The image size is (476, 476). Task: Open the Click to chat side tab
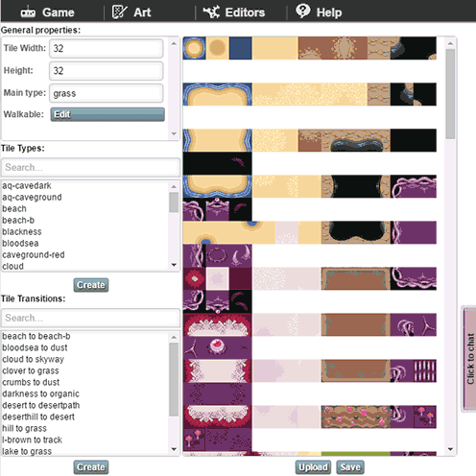click(x=469, y=358)
